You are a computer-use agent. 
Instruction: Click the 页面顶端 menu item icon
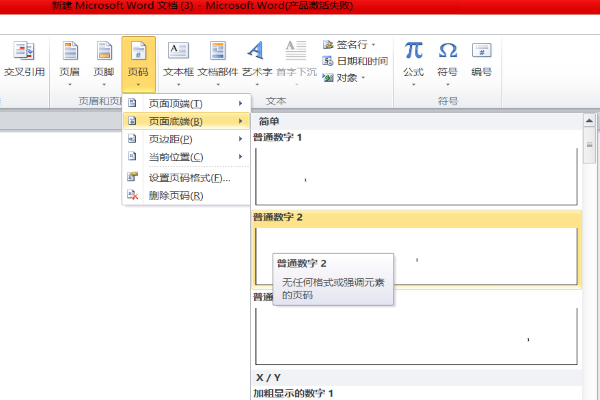point(132,103)
